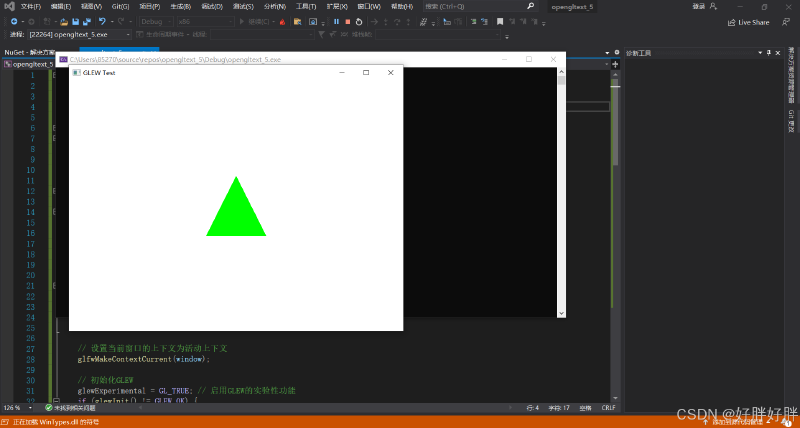Open file using the folder icon
800x428 pixels.
pyautogui.click(x=64, y=22)
